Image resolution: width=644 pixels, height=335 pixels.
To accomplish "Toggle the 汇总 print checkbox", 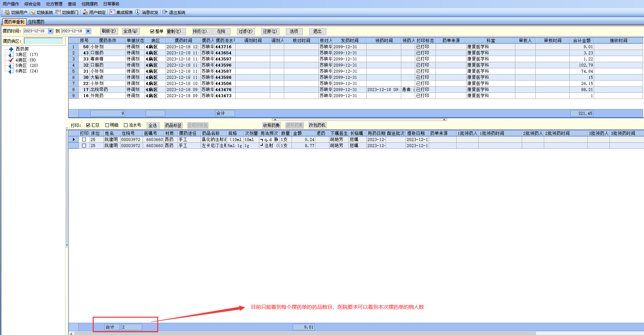I will 88,125.
